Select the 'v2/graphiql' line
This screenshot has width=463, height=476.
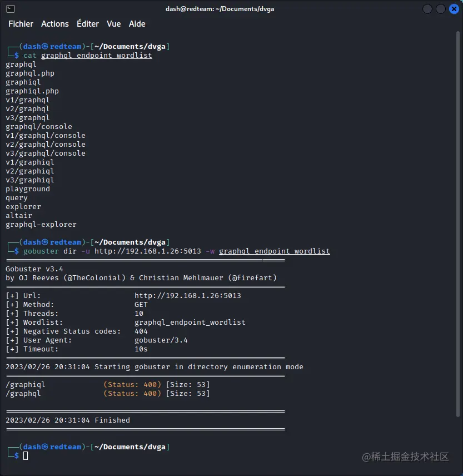[30, 171]
